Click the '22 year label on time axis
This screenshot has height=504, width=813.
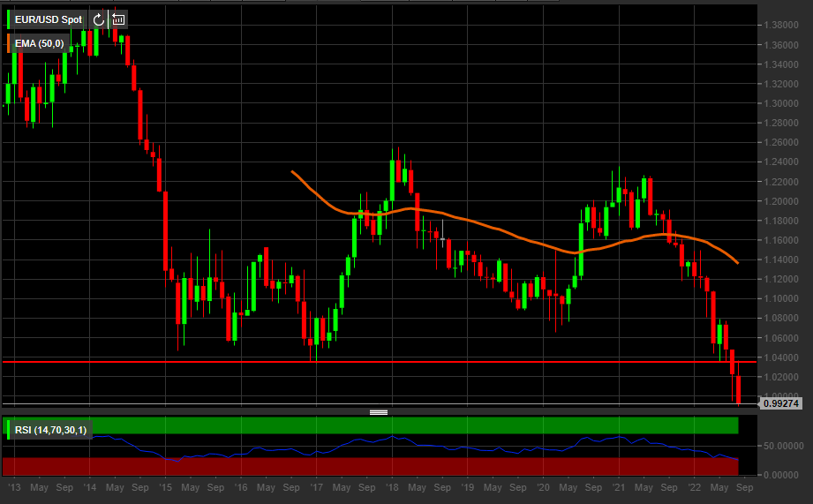[x=696, y=486]
